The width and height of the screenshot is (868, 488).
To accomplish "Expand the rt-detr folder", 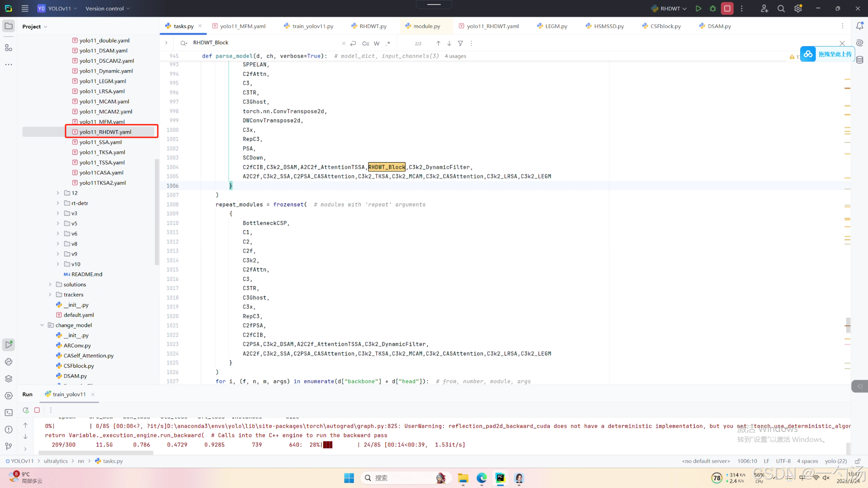I will click(x=58, y=203).
